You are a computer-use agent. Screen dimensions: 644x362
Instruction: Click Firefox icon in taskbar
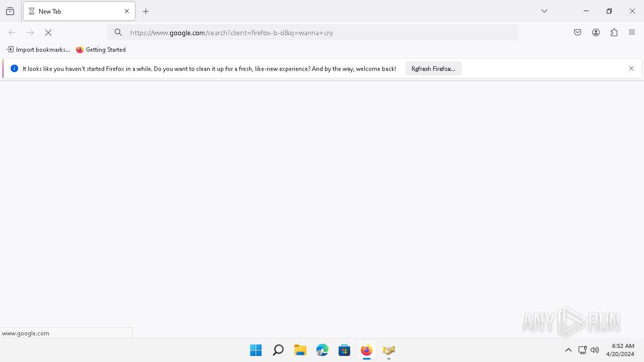[x=367, y=350]
